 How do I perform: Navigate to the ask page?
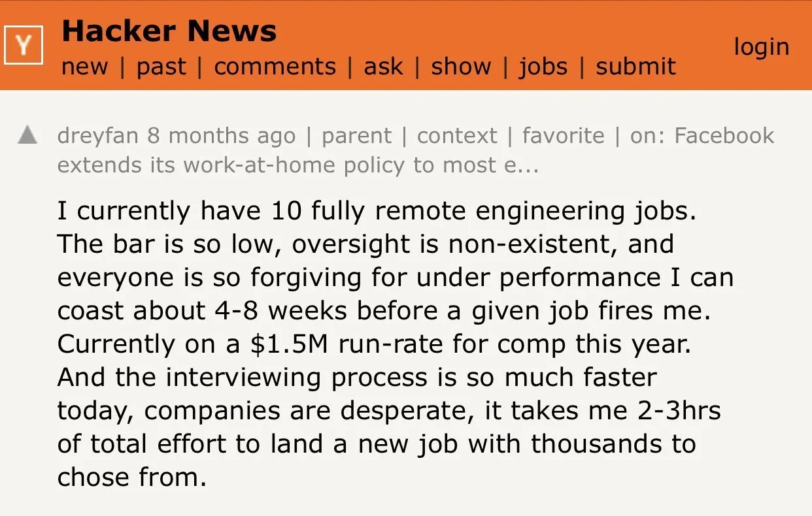click(x=383, y=67)
